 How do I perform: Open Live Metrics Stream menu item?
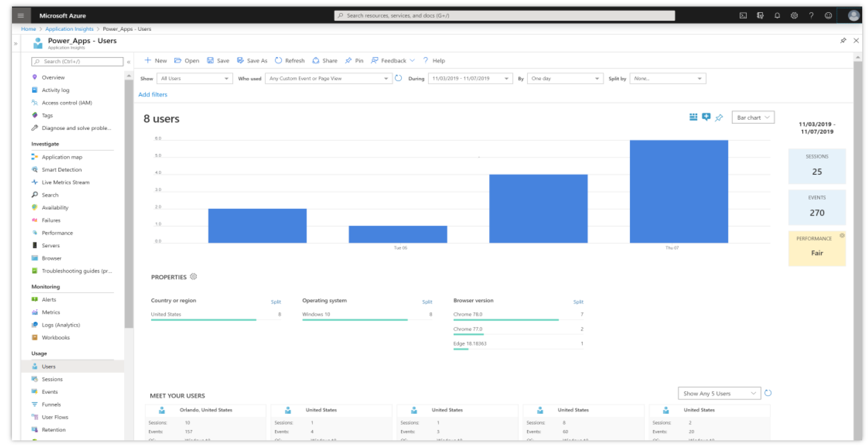65,182
